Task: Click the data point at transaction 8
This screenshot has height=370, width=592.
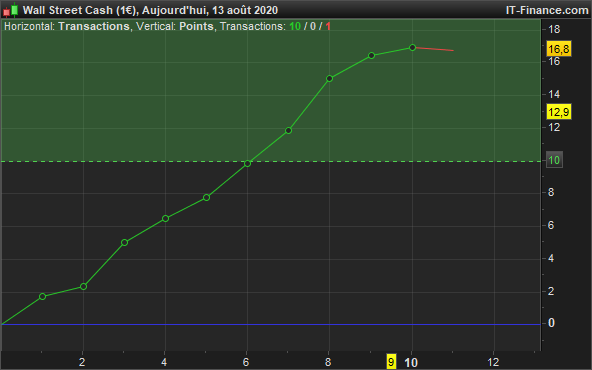Action: pos(330,79)
